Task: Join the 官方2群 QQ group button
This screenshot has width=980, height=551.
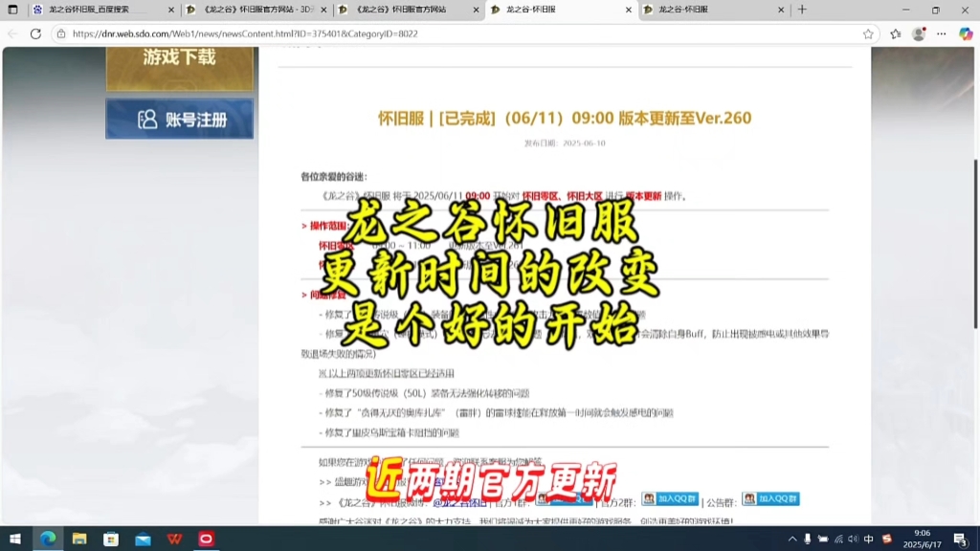Action: pyautogui.click(x=670, y=498)
